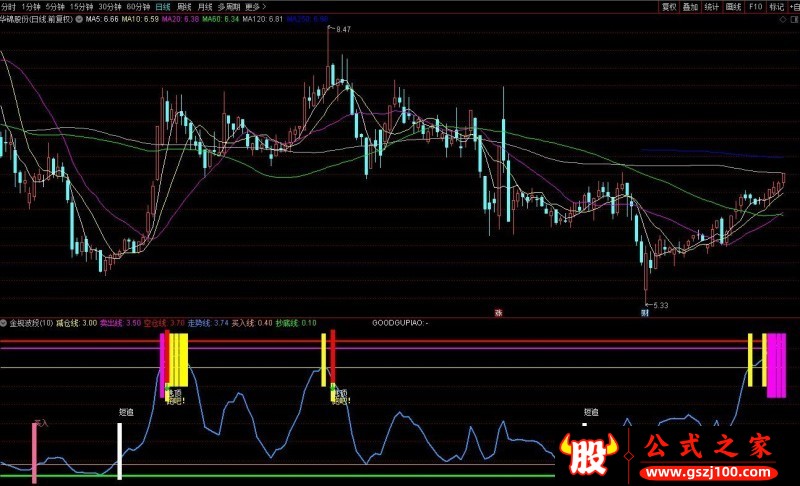Click the circle icon next to 前复权 title
Viewport: 800px width, 486px height.
(x=79, y=19)
